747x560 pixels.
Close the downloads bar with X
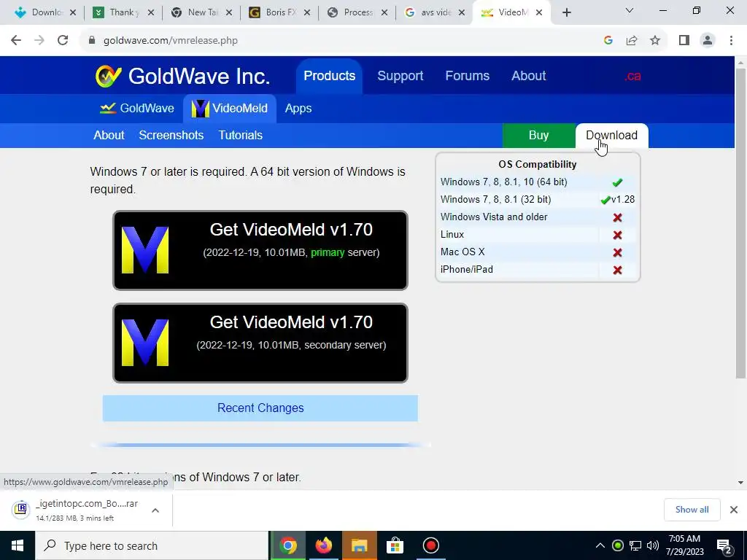point(734,510)
